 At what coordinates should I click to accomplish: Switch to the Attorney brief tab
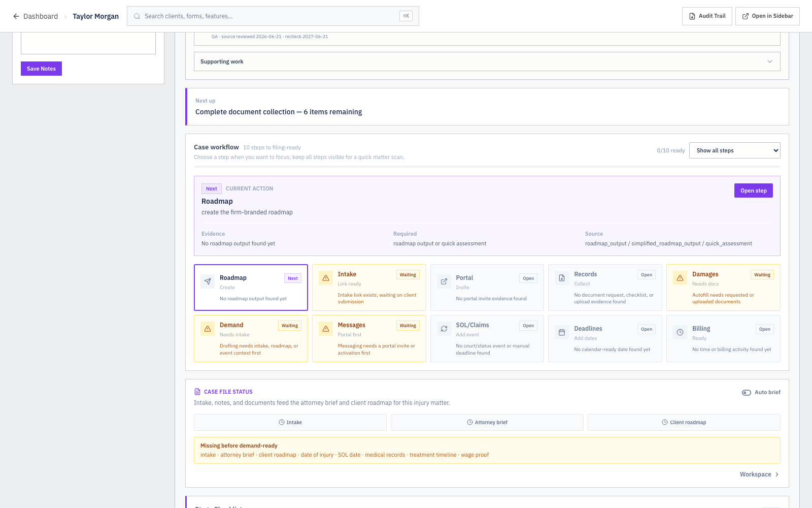click(x=487, y=422)
